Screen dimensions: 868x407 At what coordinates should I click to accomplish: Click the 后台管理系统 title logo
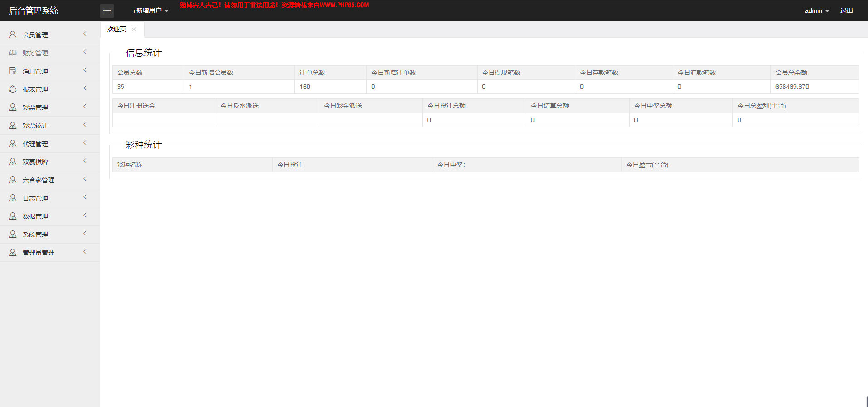coord(34,11)
